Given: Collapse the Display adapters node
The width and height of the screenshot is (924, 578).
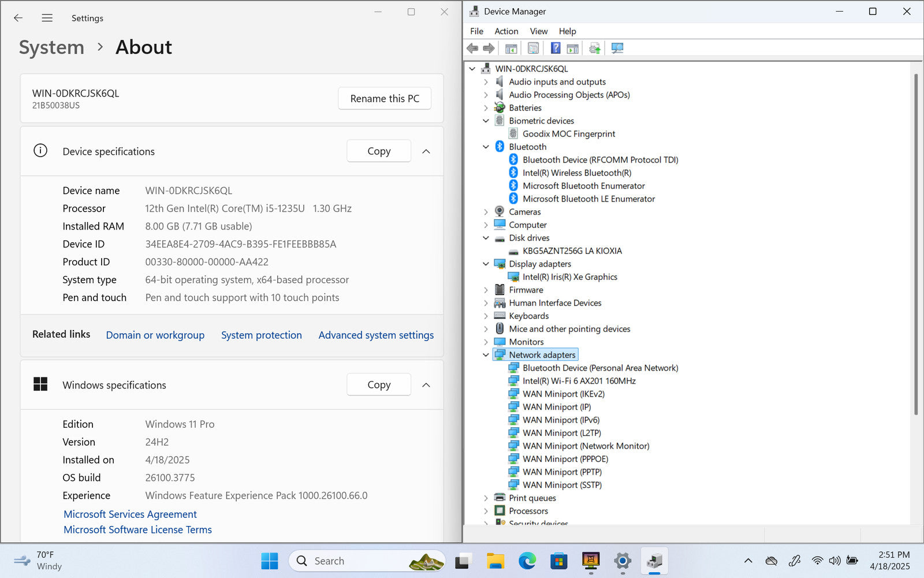Looking at the screenshot, I should (486, 264).
